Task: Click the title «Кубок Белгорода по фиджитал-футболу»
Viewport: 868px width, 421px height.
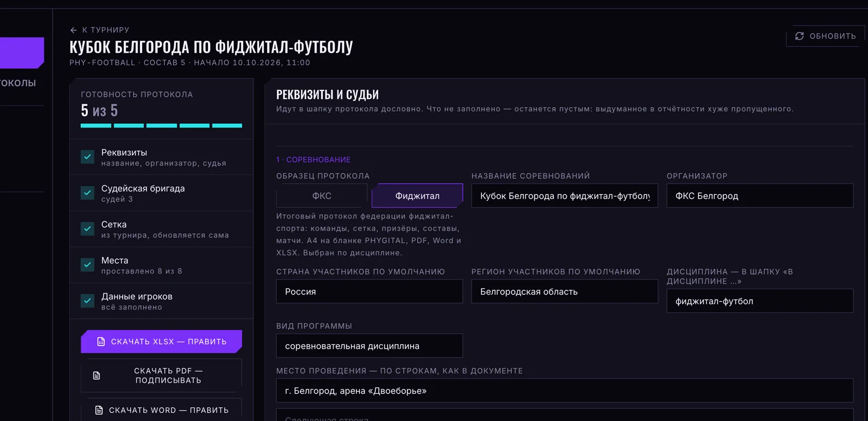Action: point(211,47)
